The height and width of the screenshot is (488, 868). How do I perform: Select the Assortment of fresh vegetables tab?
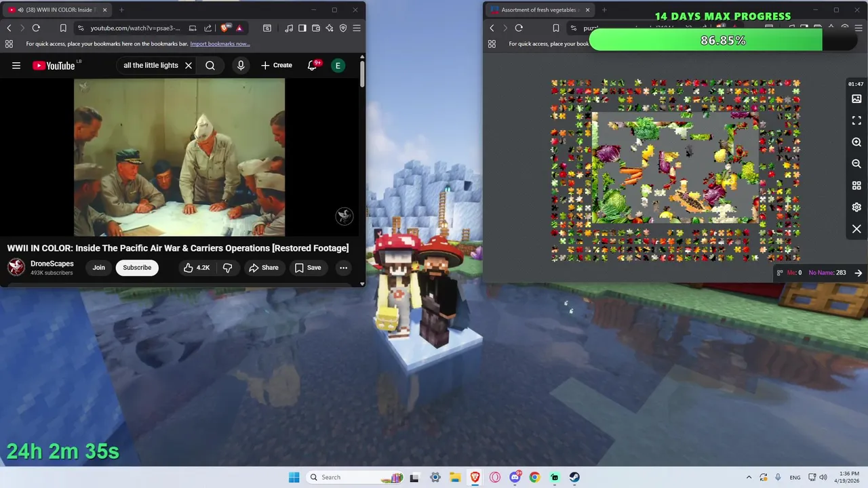[540, 10]
